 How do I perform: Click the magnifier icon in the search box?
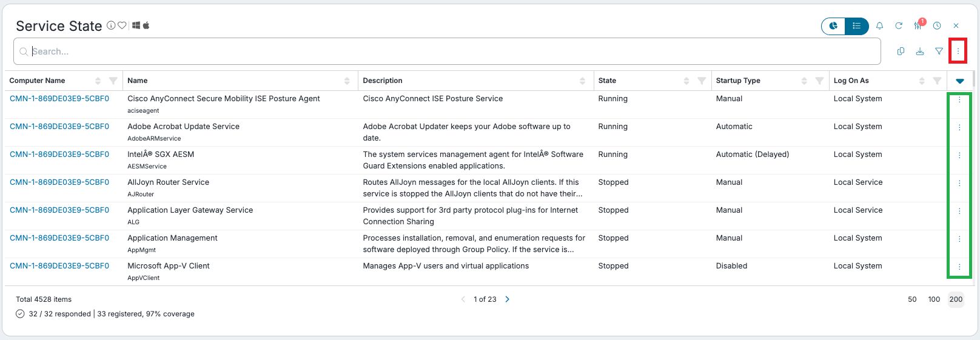[x=24, y=52]
